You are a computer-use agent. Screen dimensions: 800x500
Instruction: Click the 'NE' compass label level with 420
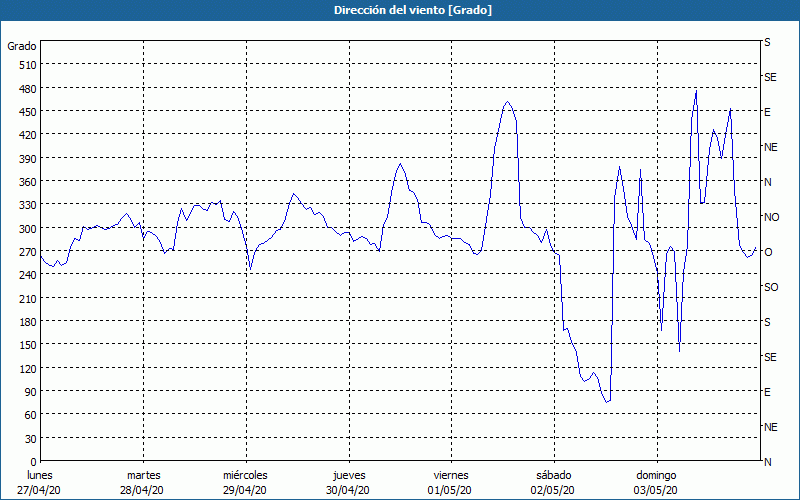[x=771, y=147]
